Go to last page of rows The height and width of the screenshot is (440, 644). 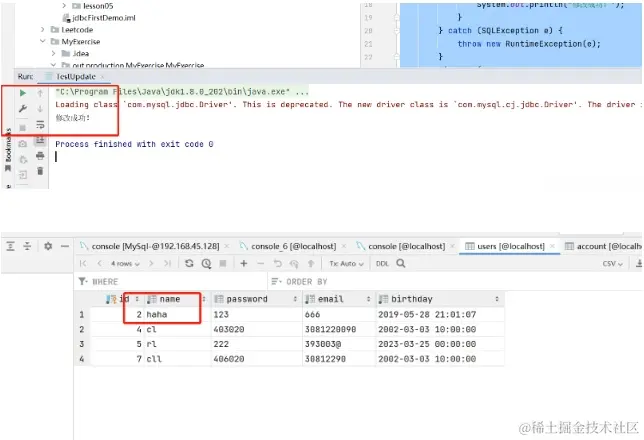(168, 263)
